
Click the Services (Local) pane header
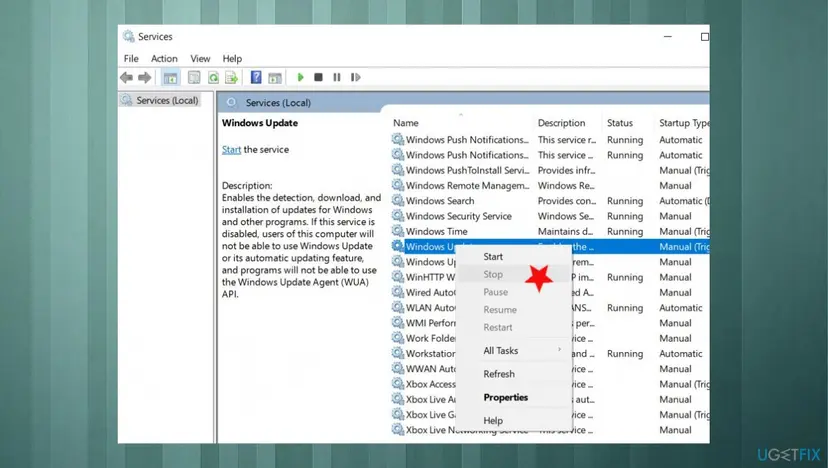click(x=278, y=103)
